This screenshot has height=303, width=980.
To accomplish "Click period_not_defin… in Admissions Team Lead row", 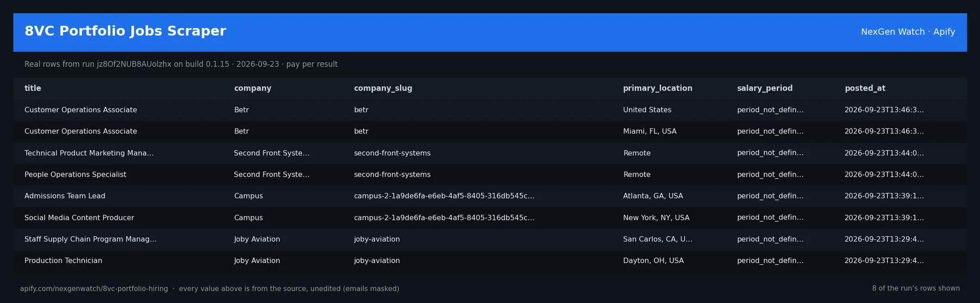I will click(770, 196).
